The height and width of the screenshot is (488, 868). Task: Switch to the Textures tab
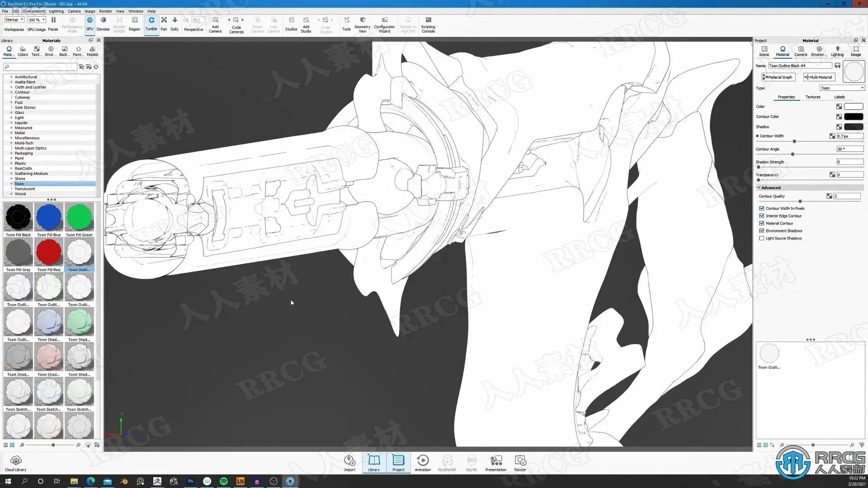[812, 97]
